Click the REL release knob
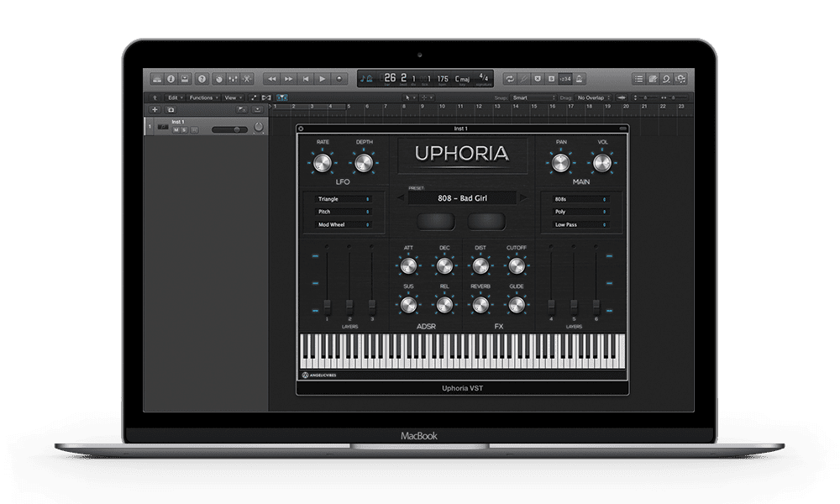This screenshot has width=840, height=504. coord(444,305)
